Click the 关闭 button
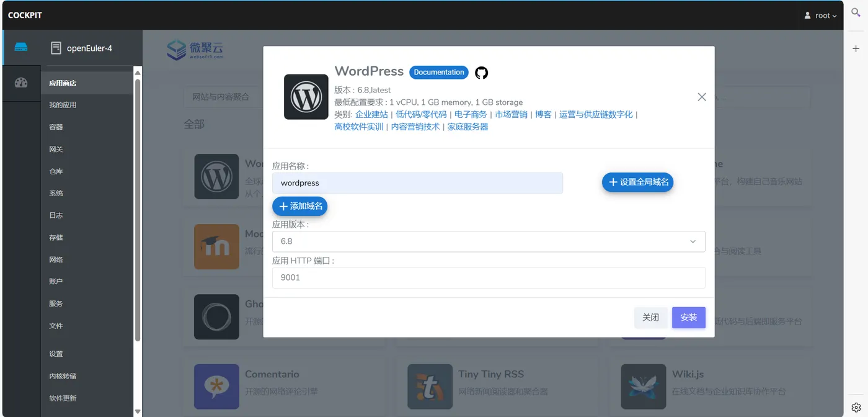Screen dimensions: 868x417 pos(651,317)
